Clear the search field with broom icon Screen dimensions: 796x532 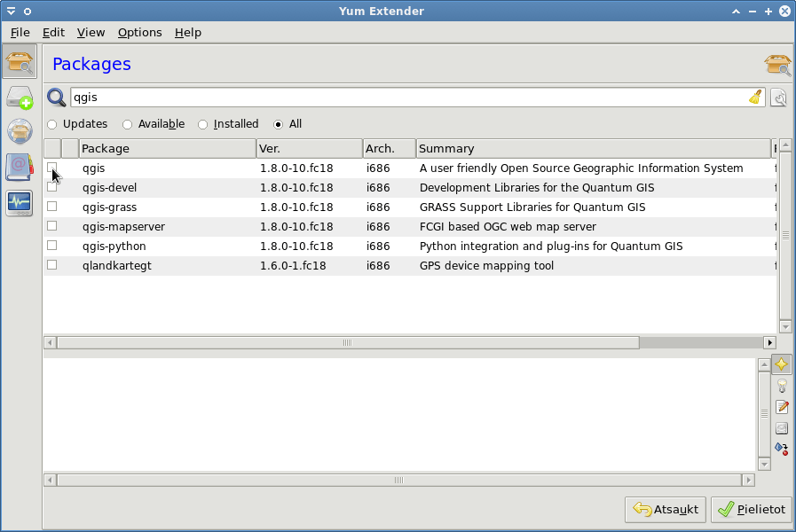pos(755,97)
